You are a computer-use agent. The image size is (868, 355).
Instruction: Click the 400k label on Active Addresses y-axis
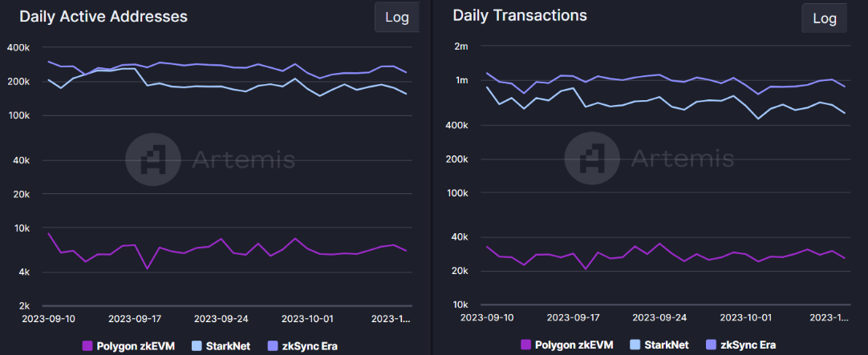tap(18, 47)
